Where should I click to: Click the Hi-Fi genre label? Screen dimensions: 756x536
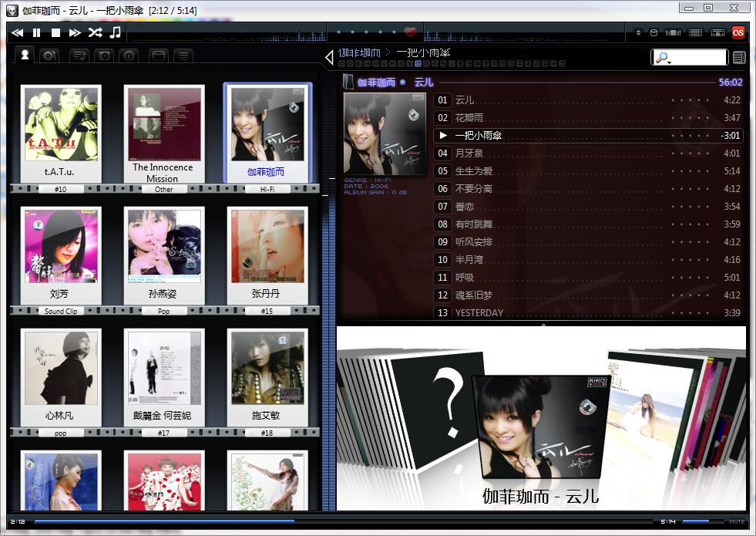tap(267, 189)
